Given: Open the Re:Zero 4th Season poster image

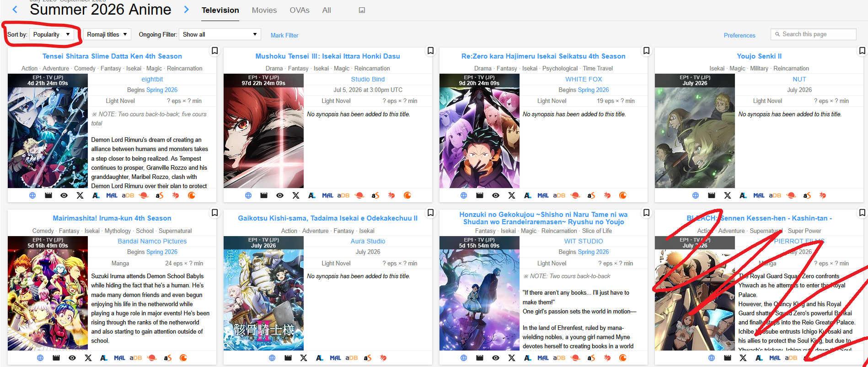Looking at the screenshot, I should click(x=479, y=131).
